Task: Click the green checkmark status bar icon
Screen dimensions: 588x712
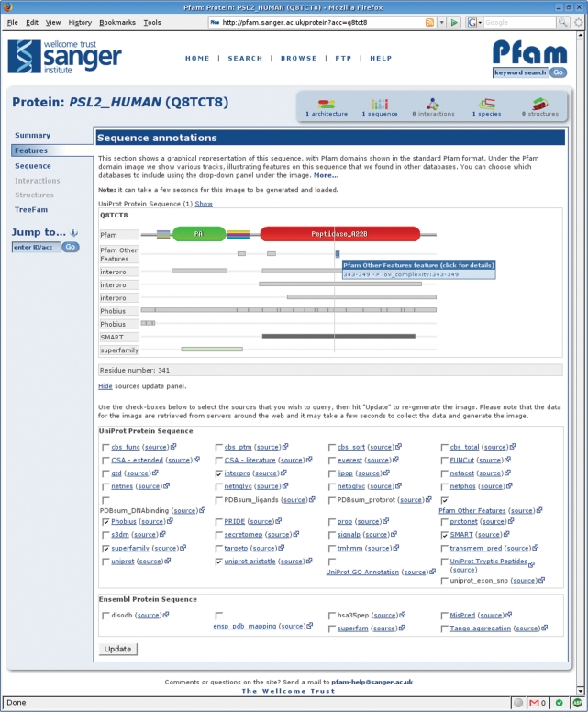Action: tap(559, 703)
